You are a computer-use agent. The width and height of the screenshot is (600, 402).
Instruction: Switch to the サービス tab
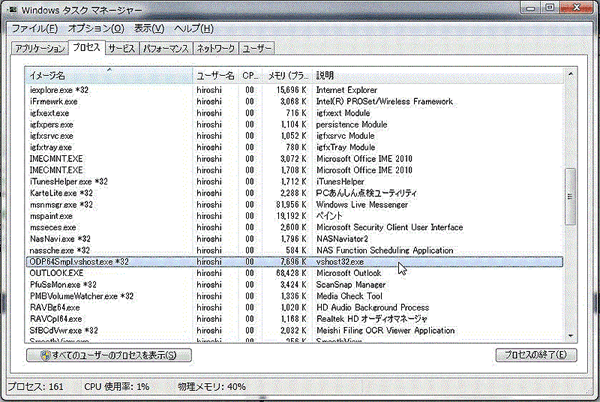pos(121,49)
